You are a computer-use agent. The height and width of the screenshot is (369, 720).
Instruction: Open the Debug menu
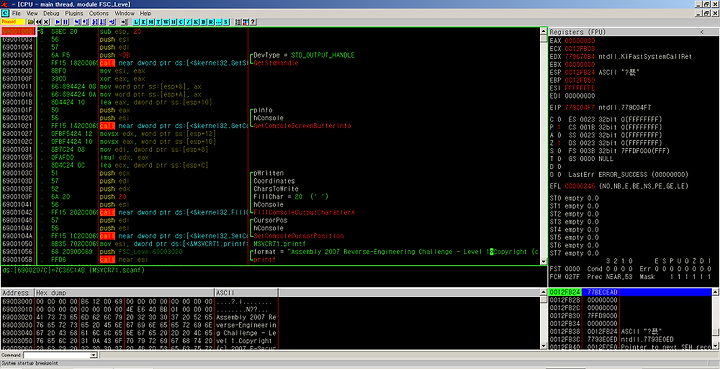[51, 14]
